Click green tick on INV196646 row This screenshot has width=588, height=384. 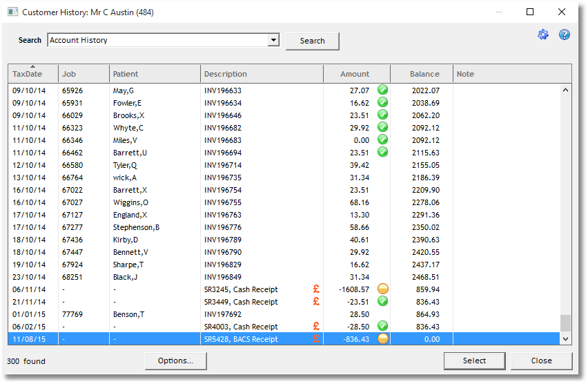(x=382, y=115)
